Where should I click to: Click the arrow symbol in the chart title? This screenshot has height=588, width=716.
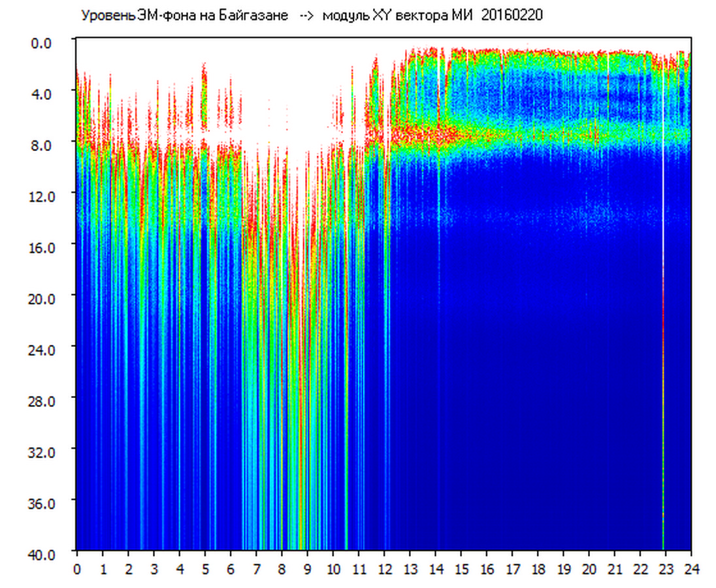click(307, 16)
